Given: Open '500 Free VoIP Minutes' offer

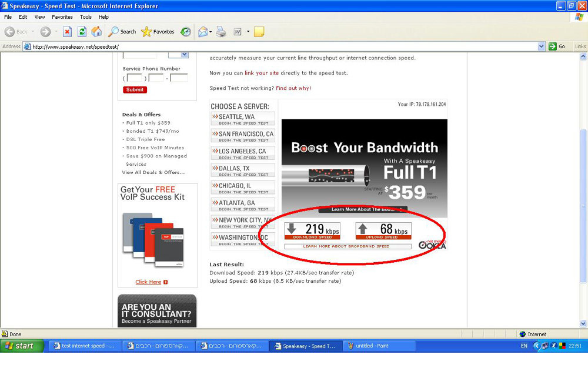Looking at the screenshot, I should point(155,148).
